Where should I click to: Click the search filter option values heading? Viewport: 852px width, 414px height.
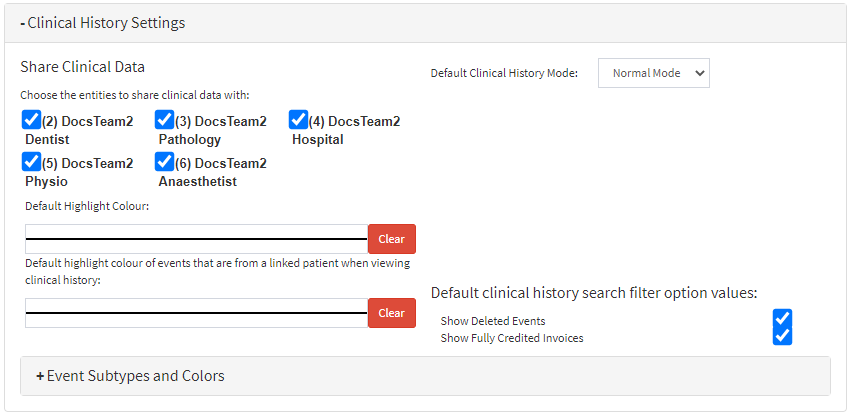tap(594, 293)
